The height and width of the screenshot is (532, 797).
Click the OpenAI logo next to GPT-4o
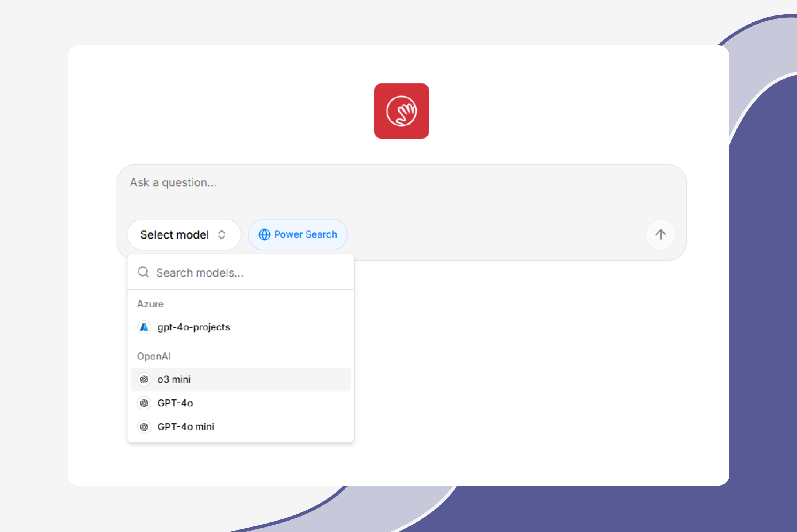(x=144, y=403)
